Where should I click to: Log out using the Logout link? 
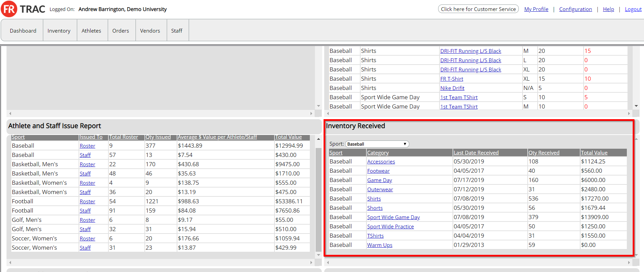tap(633, 9)
